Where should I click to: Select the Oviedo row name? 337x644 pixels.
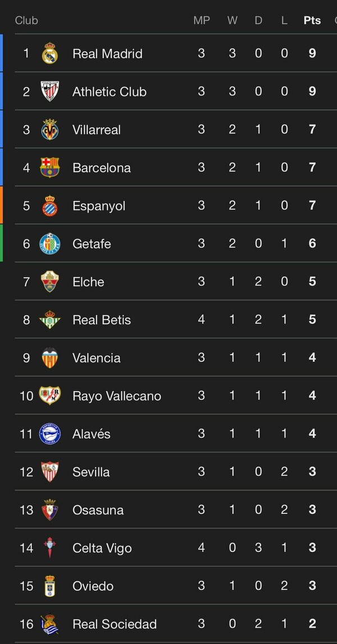tap(93, 586)
